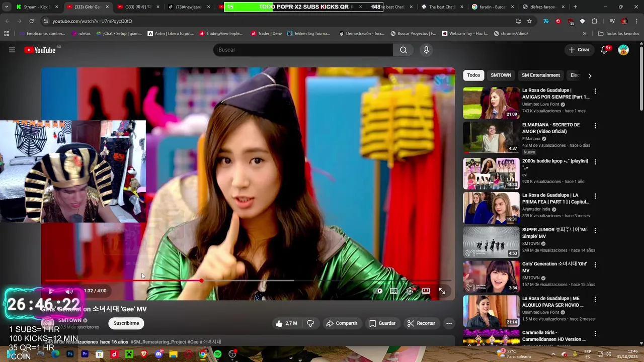644x362 pixels.
Task: Reload the current page
Action: (31, 21)
